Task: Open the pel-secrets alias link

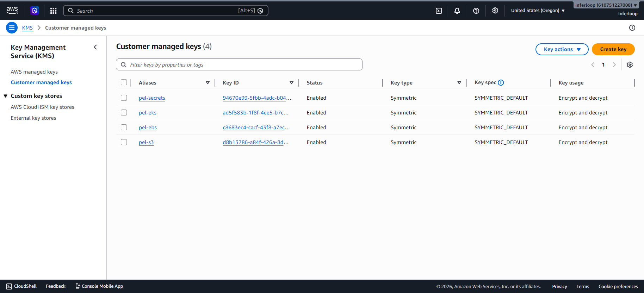Action: coord(152,98)
